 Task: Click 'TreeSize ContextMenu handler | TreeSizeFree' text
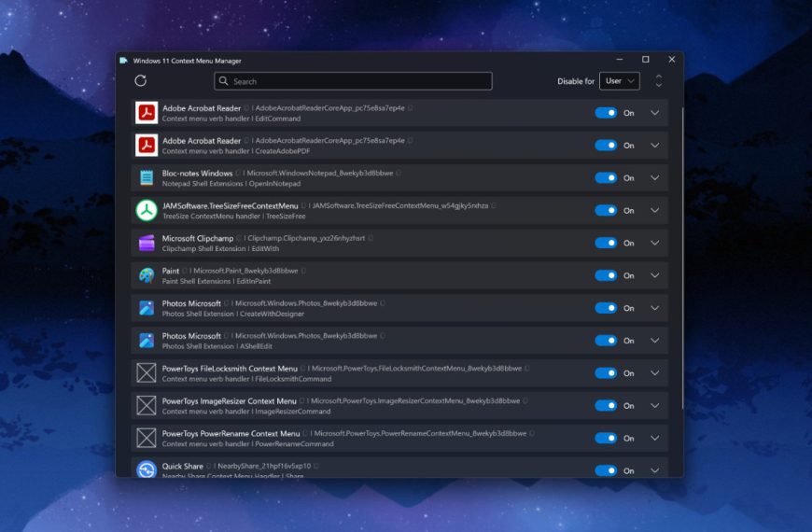(x=234, y=217)
